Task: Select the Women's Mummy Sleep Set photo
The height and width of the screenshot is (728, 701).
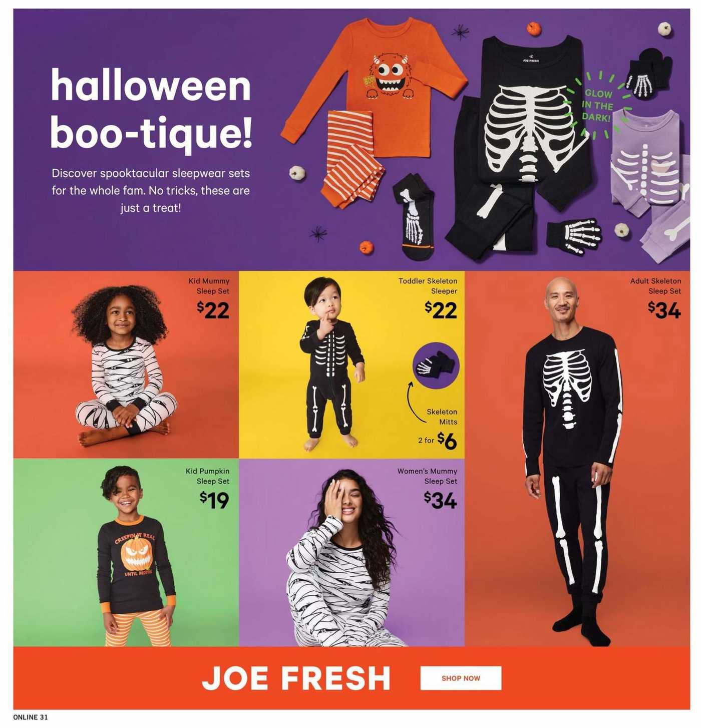Action: 352,553
